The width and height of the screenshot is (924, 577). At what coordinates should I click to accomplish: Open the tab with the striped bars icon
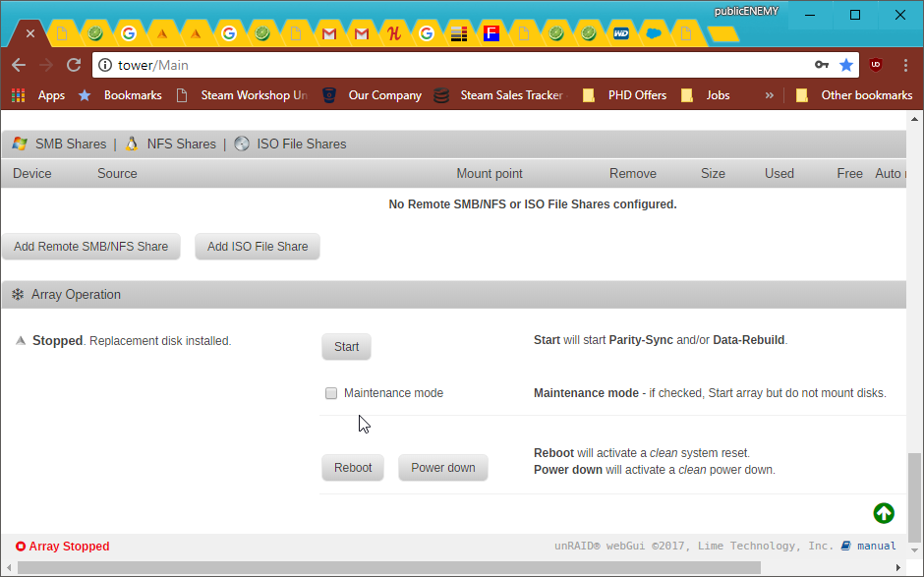pos(458,33)
